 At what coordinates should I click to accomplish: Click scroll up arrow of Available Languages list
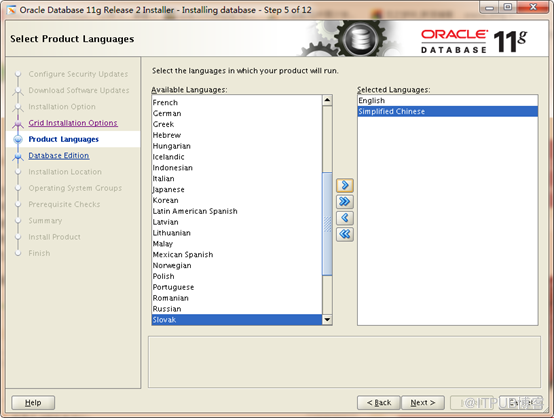[x=327, y=100]
